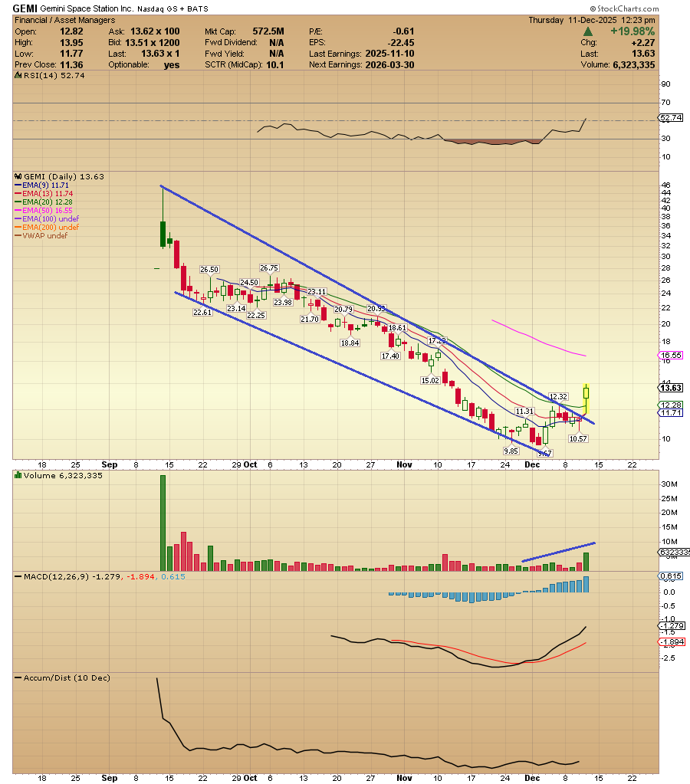The image size is (690, 784).
Task: Click the Bid quote '13.51 x 1200'
Action: coord(152,42)
